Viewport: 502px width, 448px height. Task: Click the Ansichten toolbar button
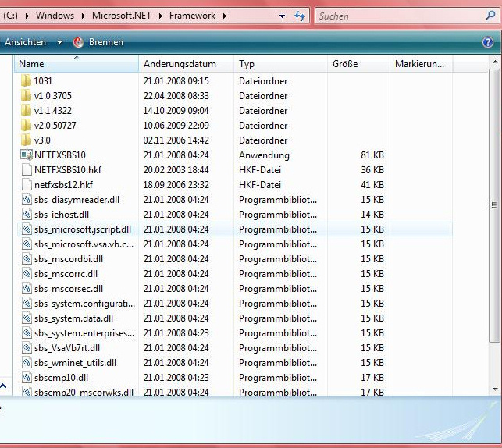click(x=25, y=42)
